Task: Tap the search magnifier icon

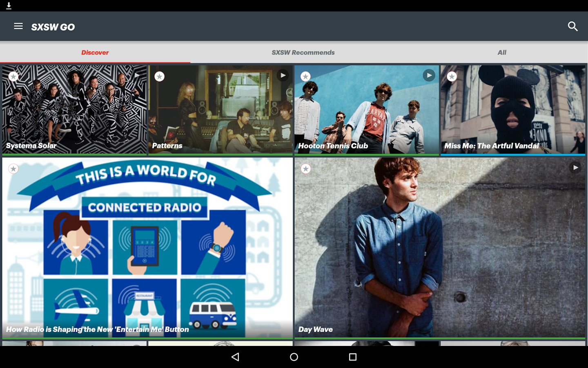Action: coord(573,26)
